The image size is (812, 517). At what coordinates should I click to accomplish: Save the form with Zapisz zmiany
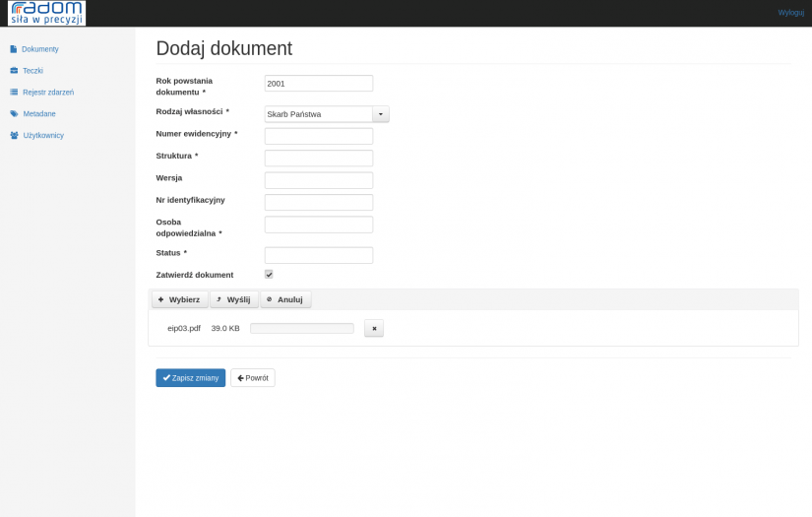191,377
